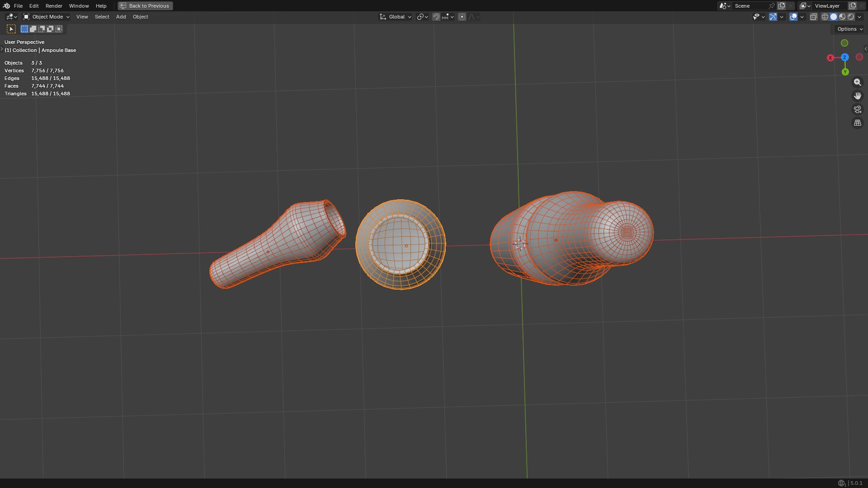The image size is (868, 488).
Task: Open the Options dropdown
Action: point(850,29)
